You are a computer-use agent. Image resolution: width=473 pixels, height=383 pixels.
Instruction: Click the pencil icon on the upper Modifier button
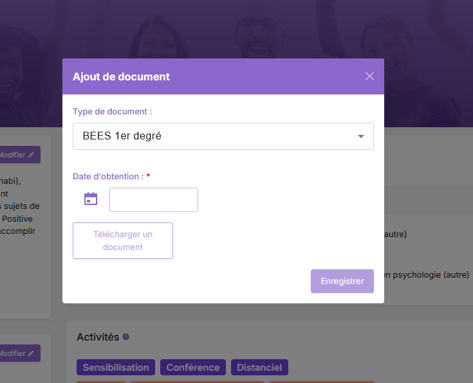[31, 155]
